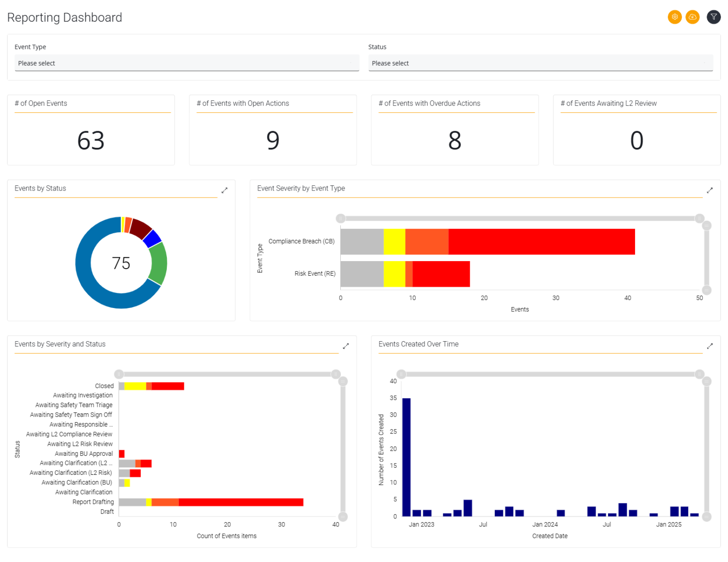The width and height of the screenshot is (728, 562).
Task: Open the Event Type dropdown
Action: tap(187, 63)
